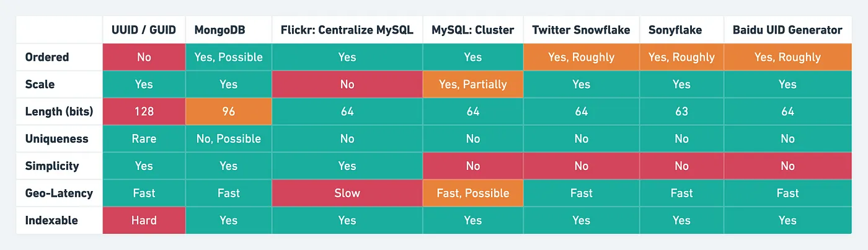Select the Geo-Latency row label
The image size is (868, 250).
click(60, 193)
